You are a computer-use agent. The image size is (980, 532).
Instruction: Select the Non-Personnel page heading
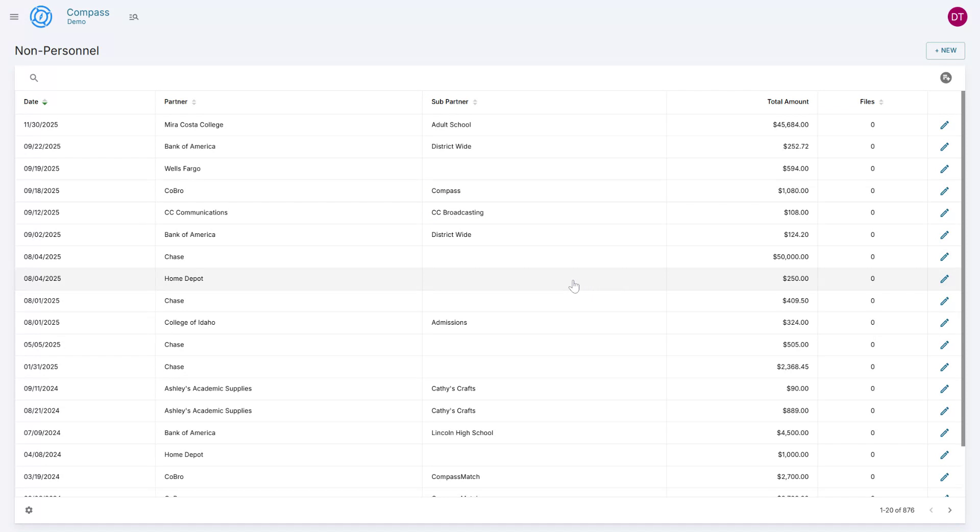pyautogui.click(x=57, y=51)
